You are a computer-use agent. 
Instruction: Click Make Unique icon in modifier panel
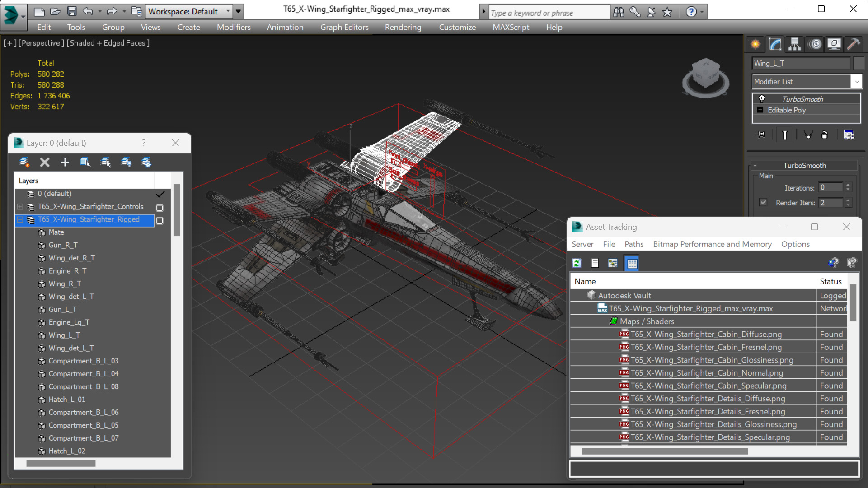pyautogui.click(x=808, y=135)
